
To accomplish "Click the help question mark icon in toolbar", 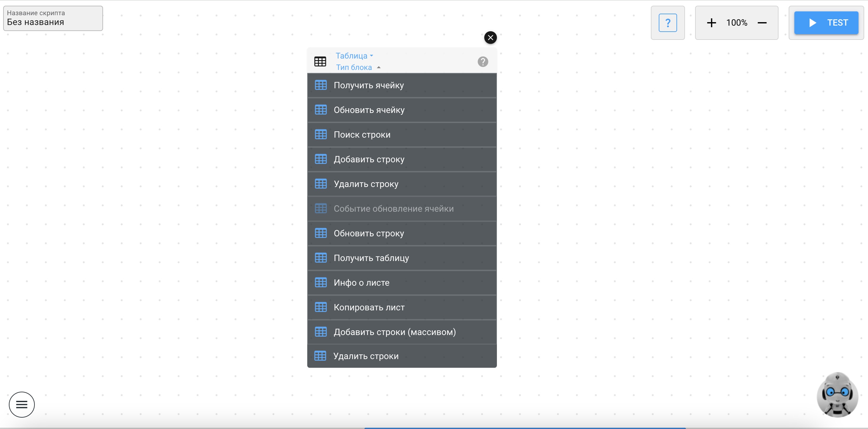I will coord(668,22).
